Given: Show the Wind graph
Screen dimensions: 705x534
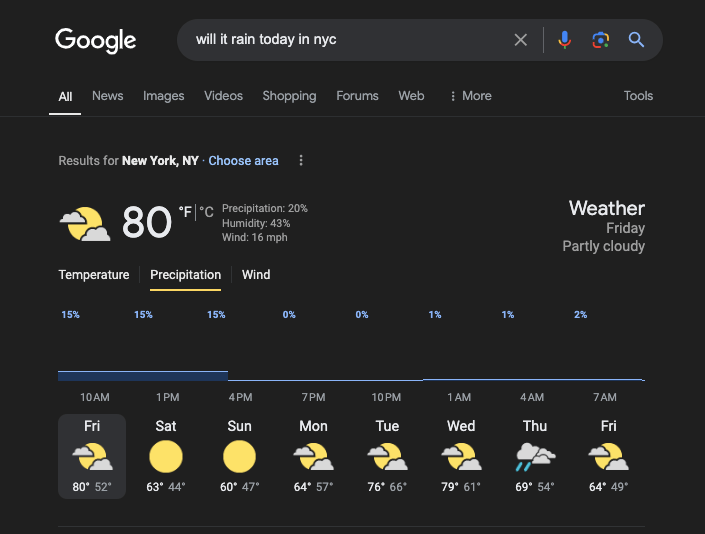Looking at the screenshot, I should click(256, 275).
